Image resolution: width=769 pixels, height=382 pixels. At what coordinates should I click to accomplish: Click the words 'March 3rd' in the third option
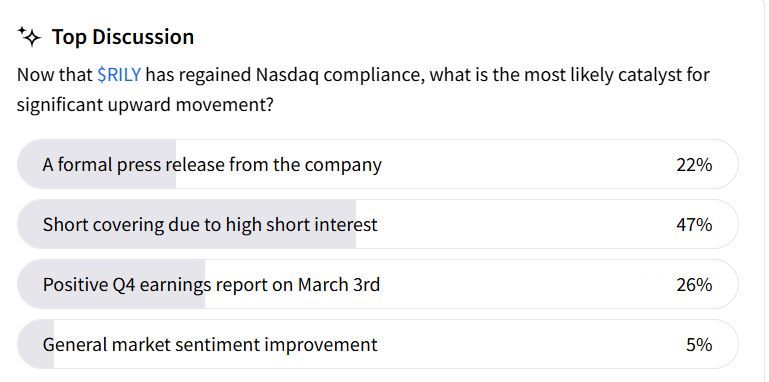coord(338,284)
